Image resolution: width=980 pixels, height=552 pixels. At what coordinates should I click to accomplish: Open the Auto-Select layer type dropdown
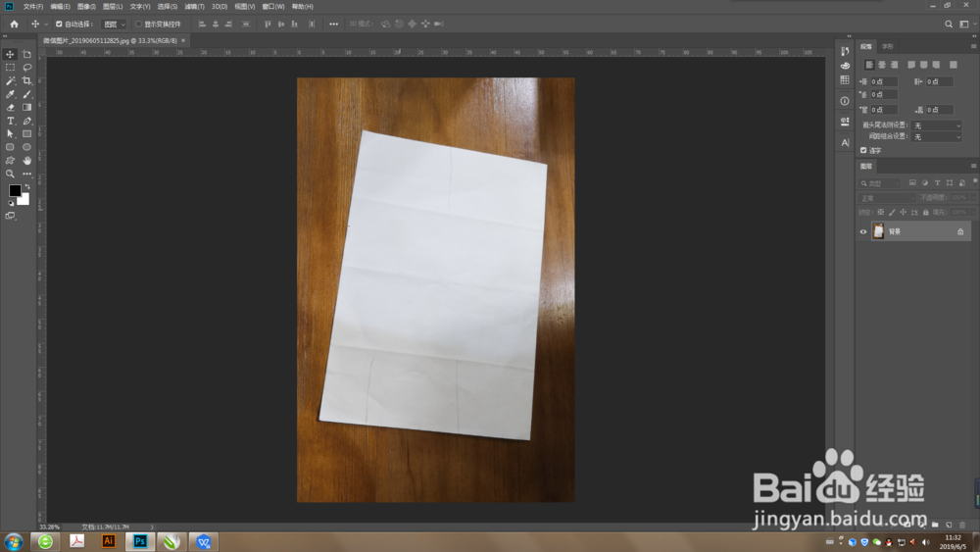115,25
